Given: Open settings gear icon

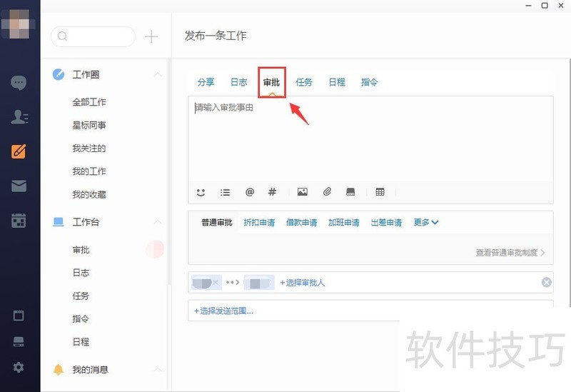Looking at the screenshot, I should (19, 367).
